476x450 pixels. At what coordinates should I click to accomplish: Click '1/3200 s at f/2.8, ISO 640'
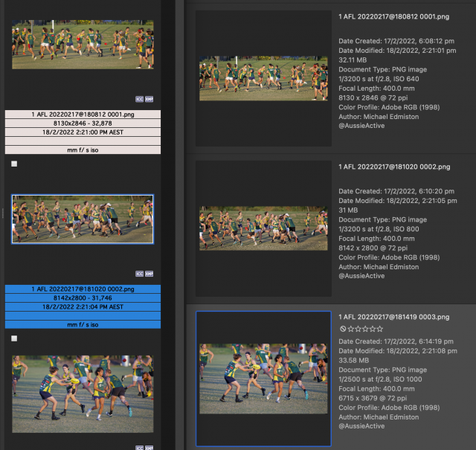(x=379, y=79)
